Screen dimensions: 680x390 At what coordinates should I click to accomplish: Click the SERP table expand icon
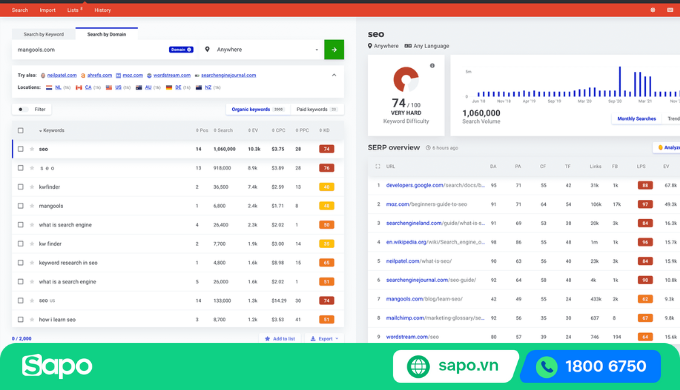click(x=378, y=166)
